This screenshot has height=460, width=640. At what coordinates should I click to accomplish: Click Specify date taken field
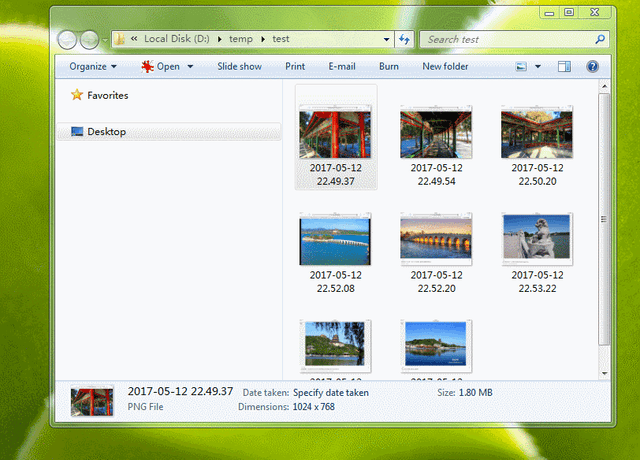pos(331,393)
